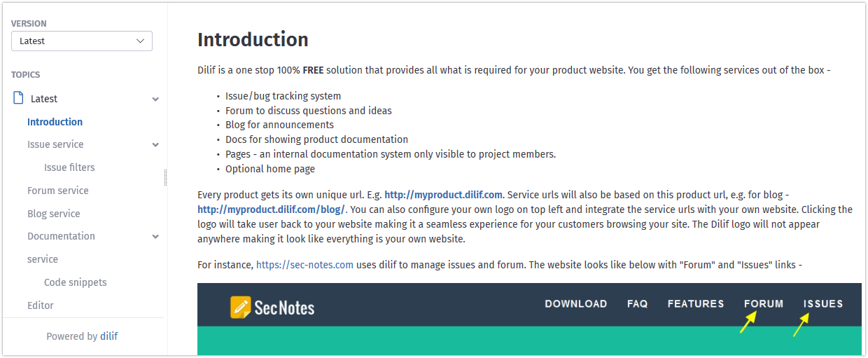Go to Issue filters subtopic

[x=69, y=167]
